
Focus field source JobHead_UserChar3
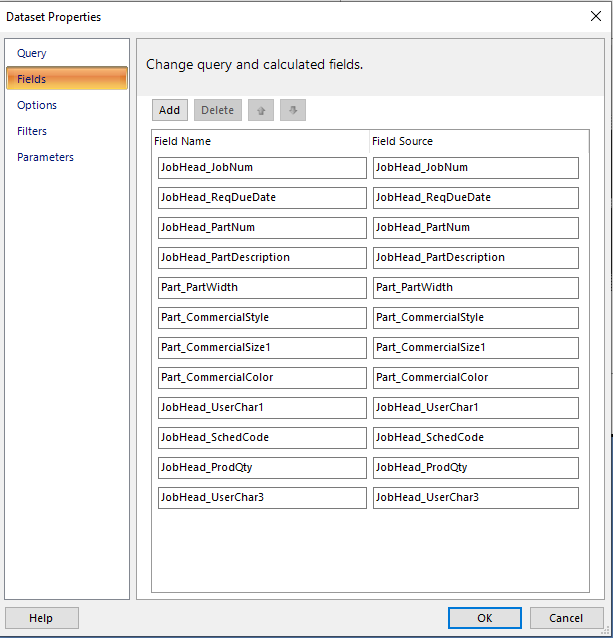pos(476,498)
